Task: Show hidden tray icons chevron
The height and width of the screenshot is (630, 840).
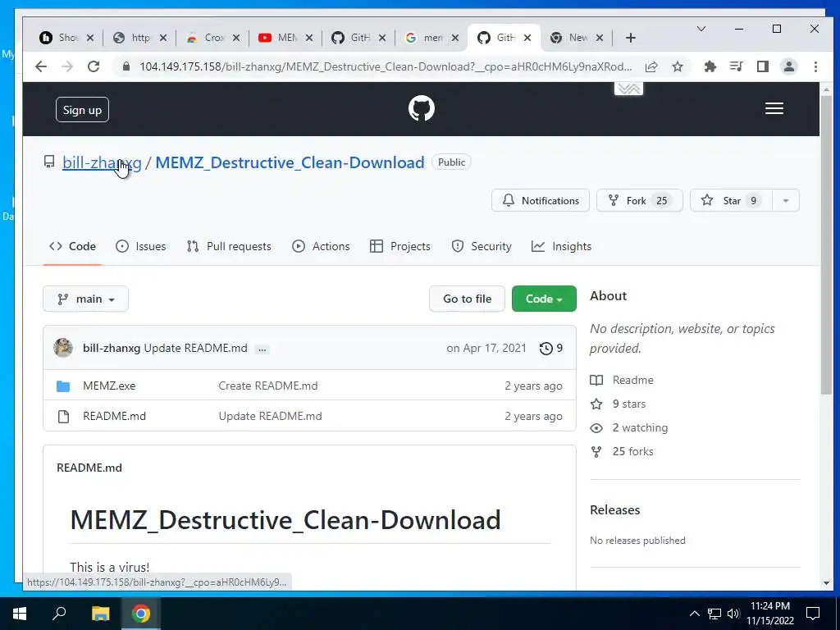Action: pos(694,614)
